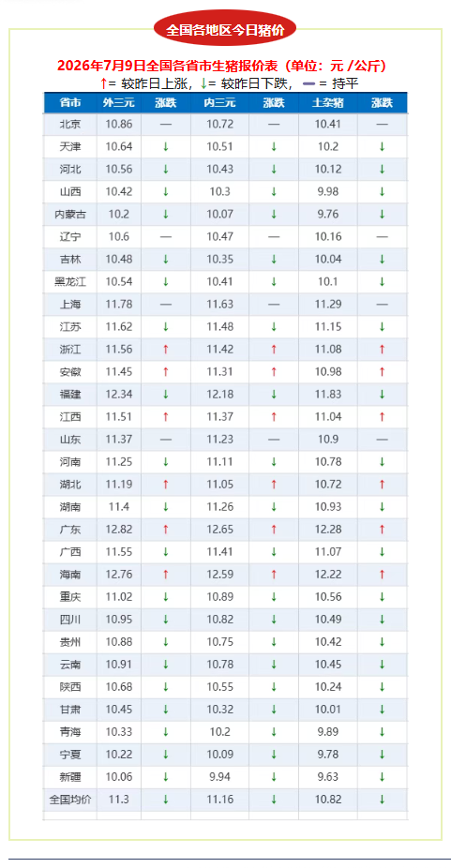Select the 土杂猪 column header
The image size is (451, 868).
[328, 103]
